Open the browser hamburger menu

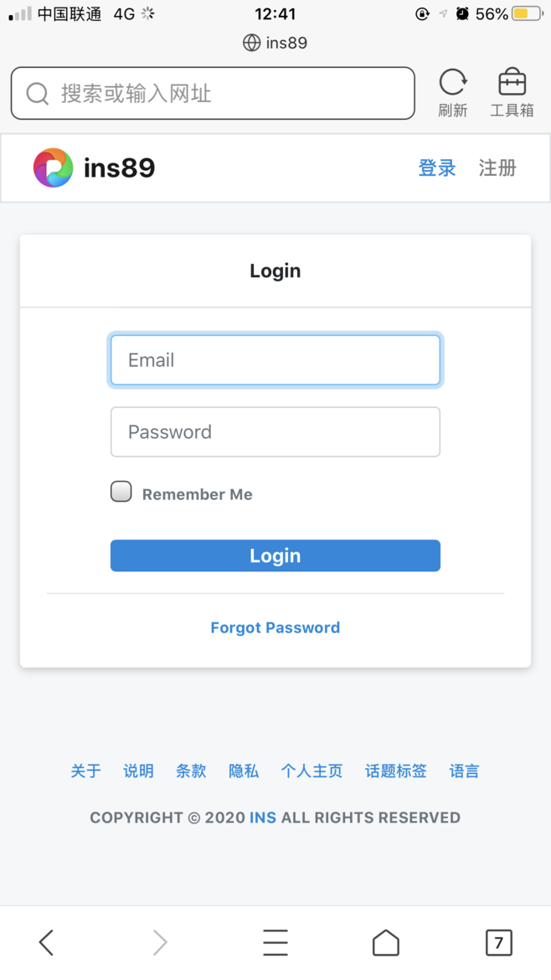(275, 942)
